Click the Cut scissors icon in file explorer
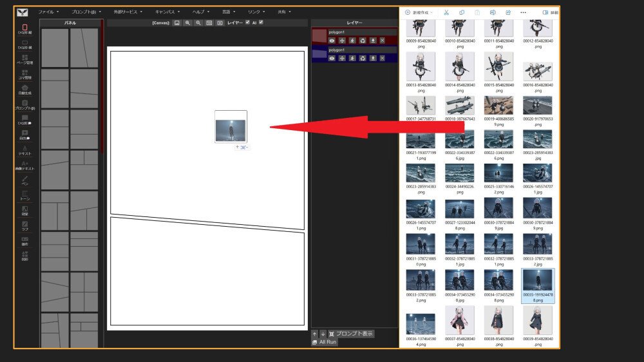The image size is (644, 362). pos(446,12)
